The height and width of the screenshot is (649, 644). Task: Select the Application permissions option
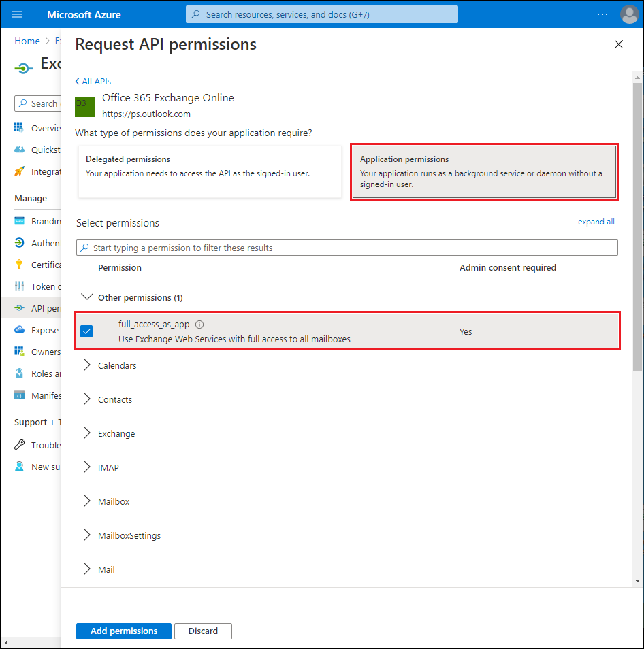[484, 171]
